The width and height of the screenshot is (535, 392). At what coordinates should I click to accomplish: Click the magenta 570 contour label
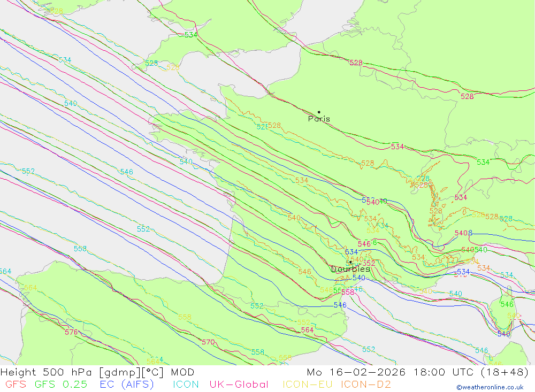coord(208,342)
